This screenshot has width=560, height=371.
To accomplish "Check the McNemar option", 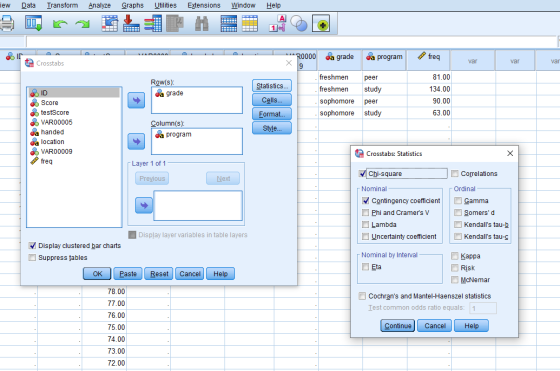I will 455,280.
